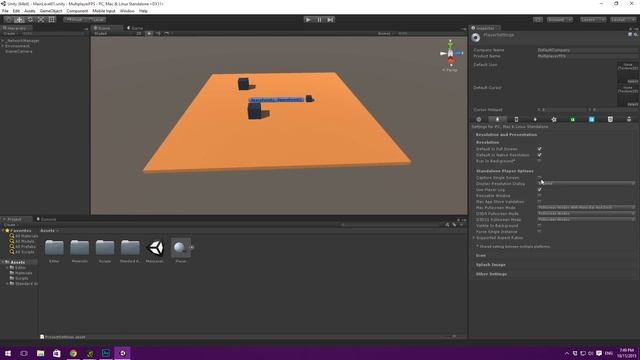Viewport: 640px width, 360px height.
Task: Open the Component menu
Action: click(x=77, y=11)
